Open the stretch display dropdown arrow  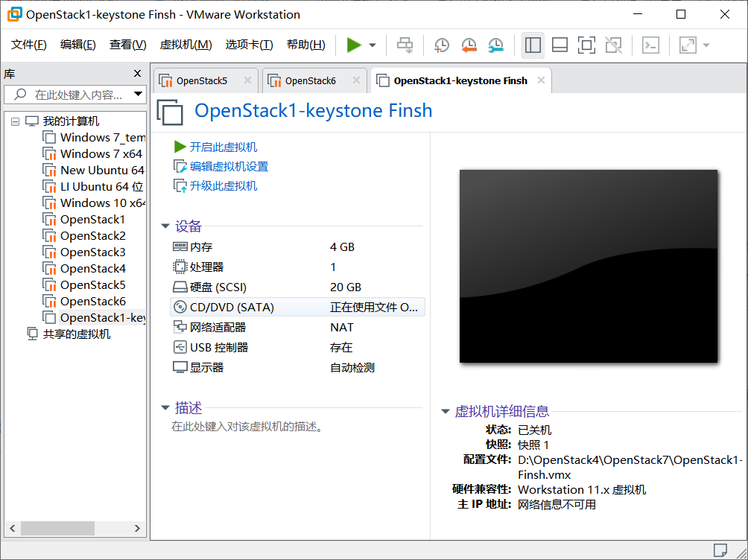click(x=706, y=45)
